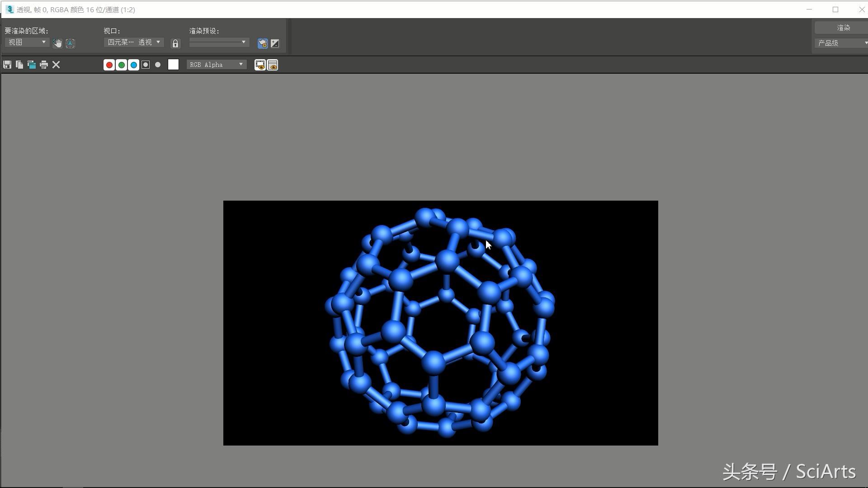Print the rendered image
Screen dimensions: 868x488
click(x=43, y=65)
